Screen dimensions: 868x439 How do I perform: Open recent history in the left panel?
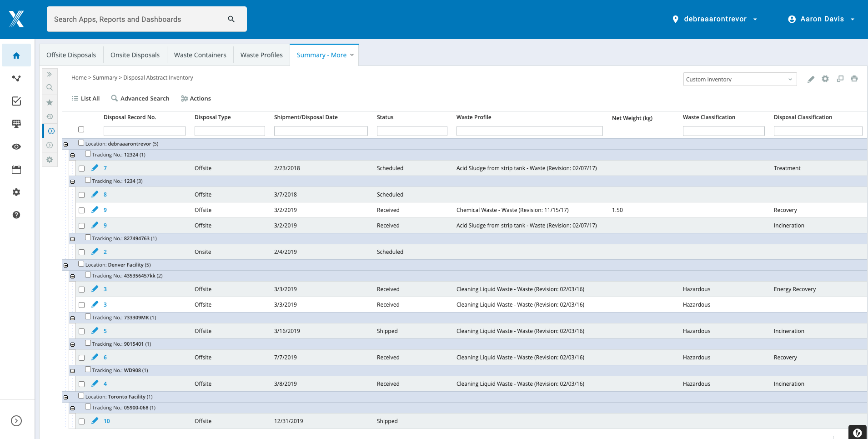click(x=50, y=116)
